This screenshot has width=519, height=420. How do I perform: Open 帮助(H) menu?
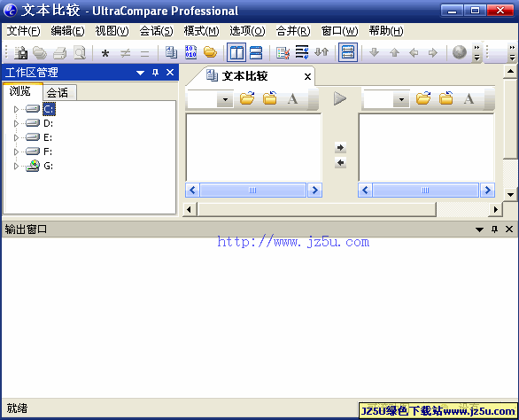click(386, 31)
